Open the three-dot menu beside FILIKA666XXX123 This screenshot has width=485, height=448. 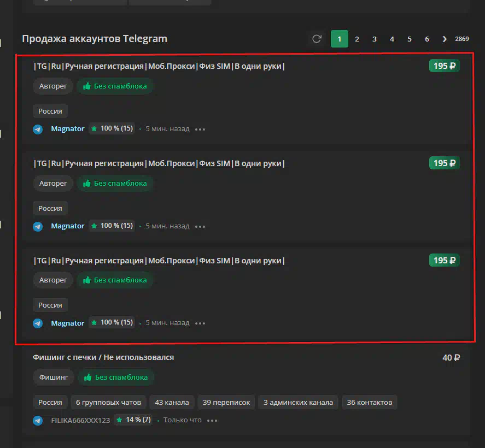pos(212,421)
